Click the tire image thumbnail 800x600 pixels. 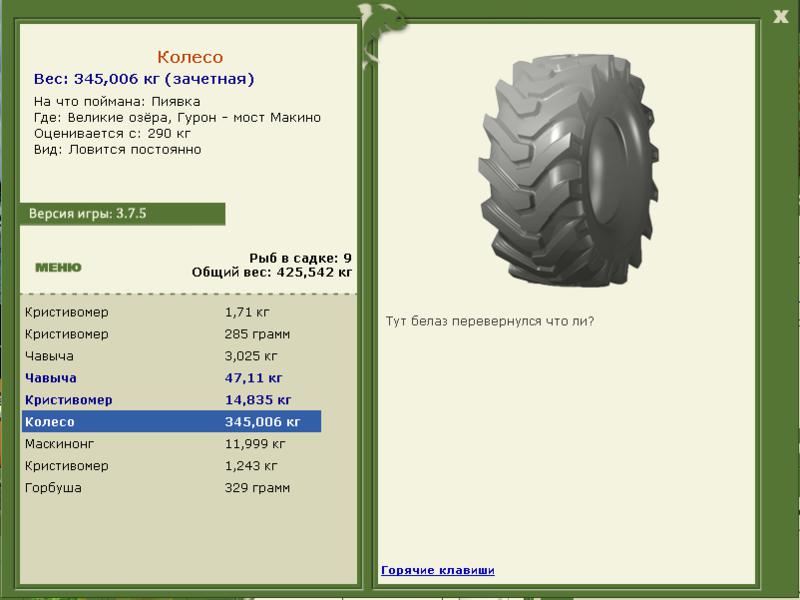point(568,169)
